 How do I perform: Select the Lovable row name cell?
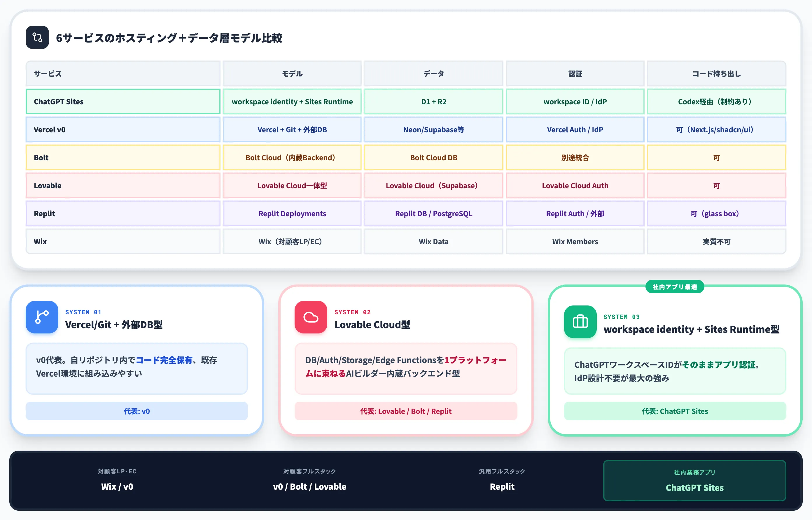(123, 186)
